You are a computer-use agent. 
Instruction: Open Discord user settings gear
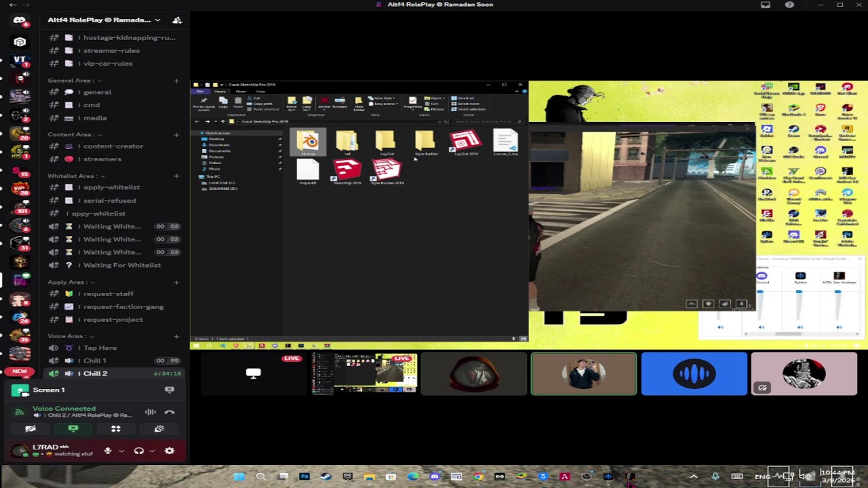170,451
